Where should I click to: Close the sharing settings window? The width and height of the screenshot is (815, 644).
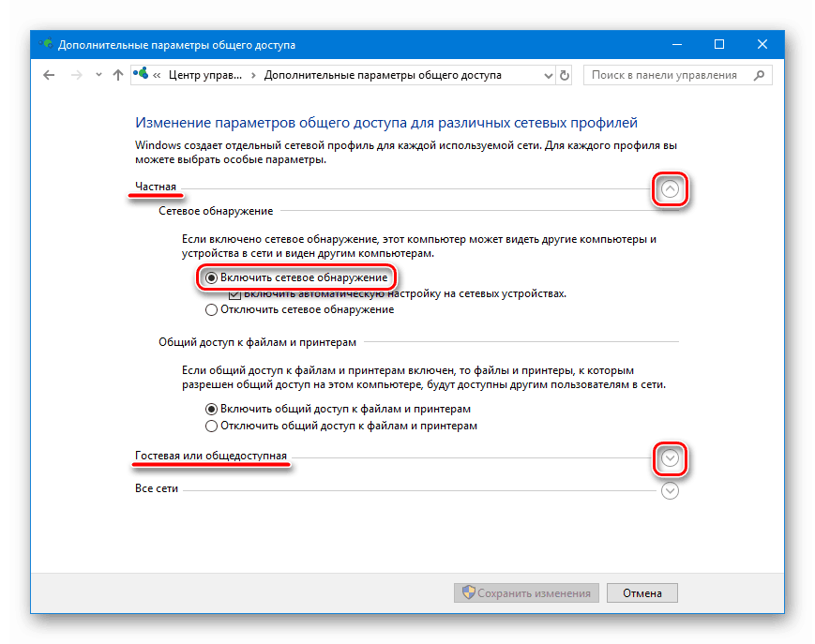click(762, 45)
